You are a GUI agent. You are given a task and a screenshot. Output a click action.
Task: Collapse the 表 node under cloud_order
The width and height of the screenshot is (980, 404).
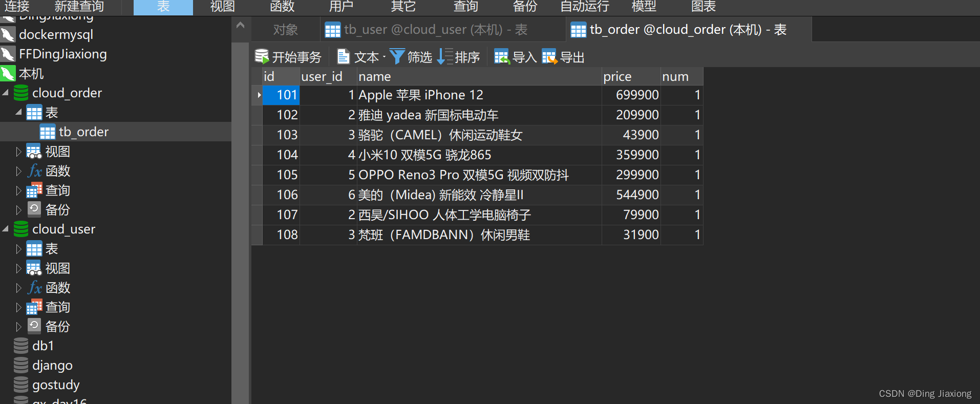click(18, 112)
